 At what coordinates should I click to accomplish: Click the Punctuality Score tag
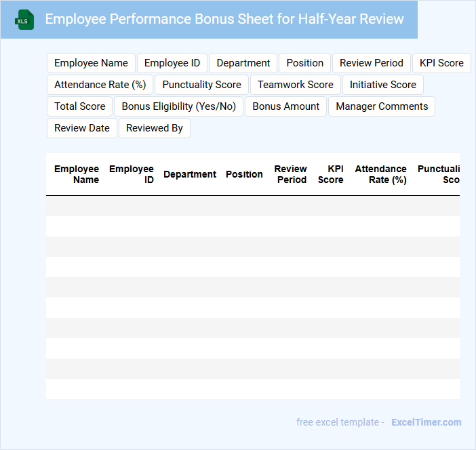pyautogui.click(x=201, y=85)
